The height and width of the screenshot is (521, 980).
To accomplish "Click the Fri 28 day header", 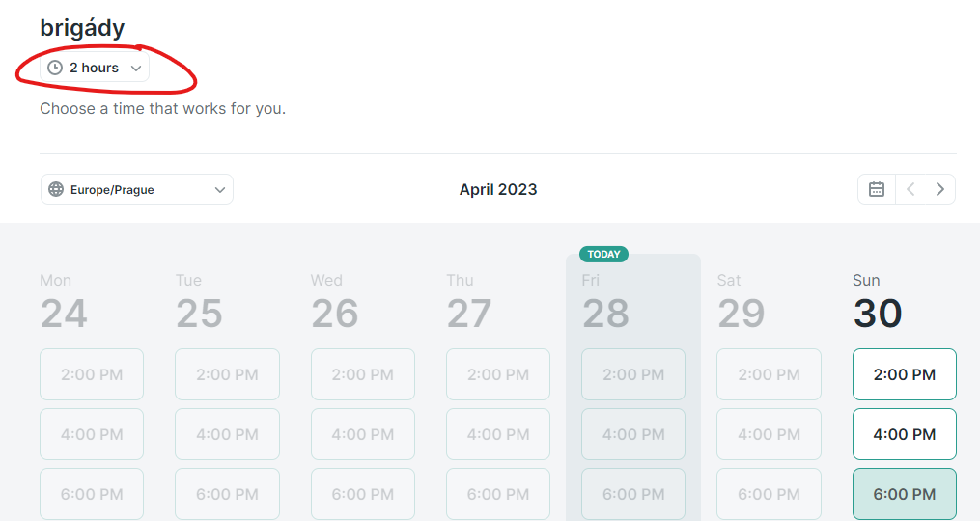I will click(x=605, y=302).
